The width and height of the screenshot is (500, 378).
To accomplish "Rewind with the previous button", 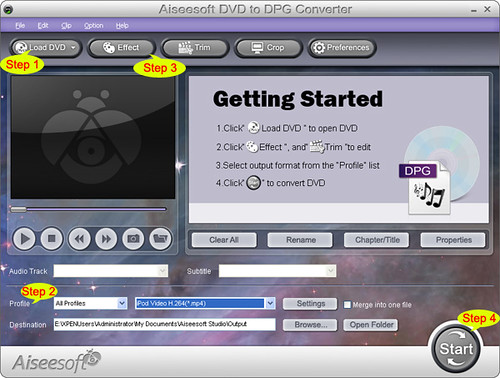I will 79,239.
